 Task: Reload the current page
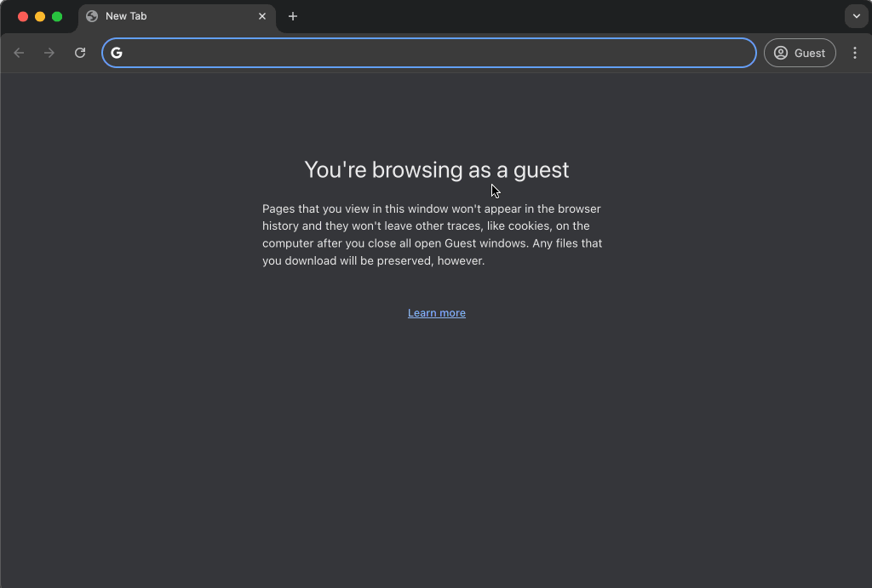click(79, 52)
